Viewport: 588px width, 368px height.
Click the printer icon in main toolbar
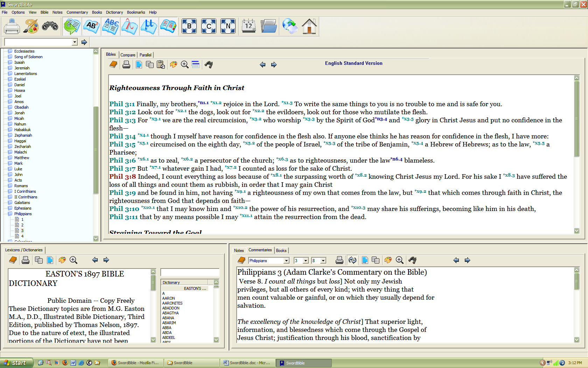coord(12,27)
